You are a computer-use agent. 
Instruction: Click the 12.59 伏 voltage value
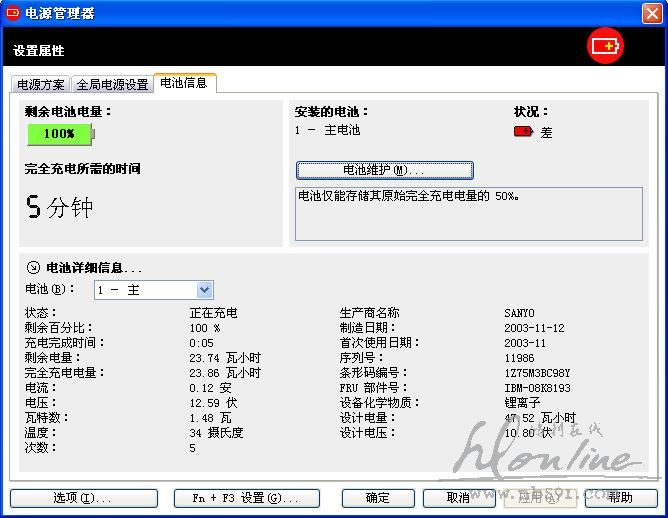[213, 403]
